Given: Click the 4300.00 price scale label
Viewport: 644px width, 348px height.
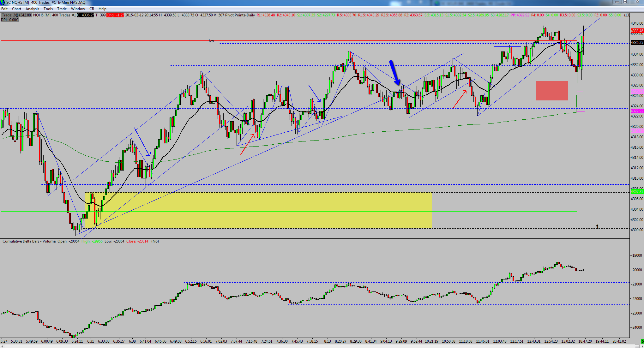Looking at the screenshot, I should [x=637, y=230].
